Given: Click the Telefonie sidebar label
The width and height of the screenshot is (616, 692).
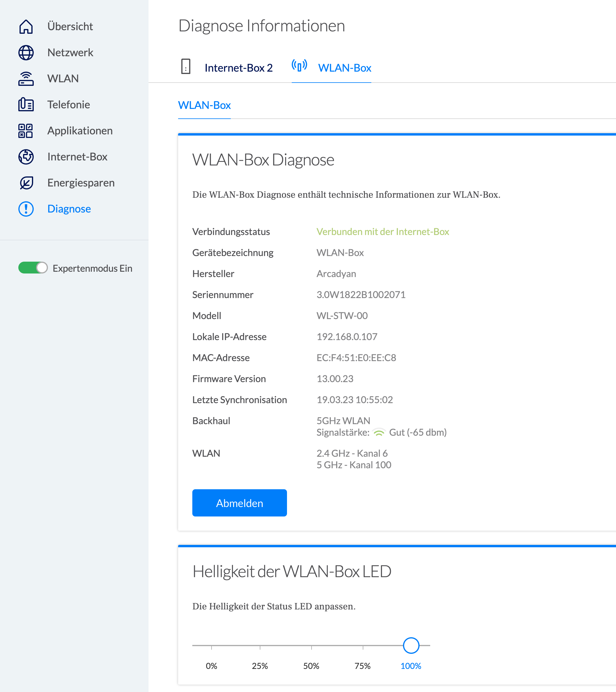Looking at the screenshot, I should 69,104.
